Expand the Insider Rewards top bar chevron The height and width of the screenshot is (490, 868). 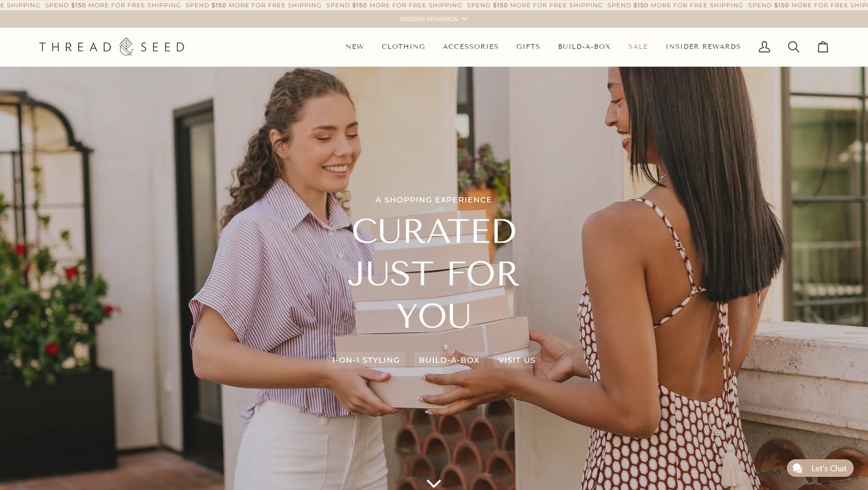pyautogui.click(x=465, y=19)
